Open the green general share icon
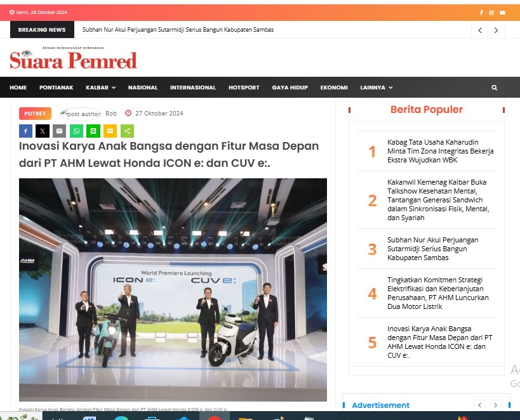This screenshot has width=520, height=420. 127,131
